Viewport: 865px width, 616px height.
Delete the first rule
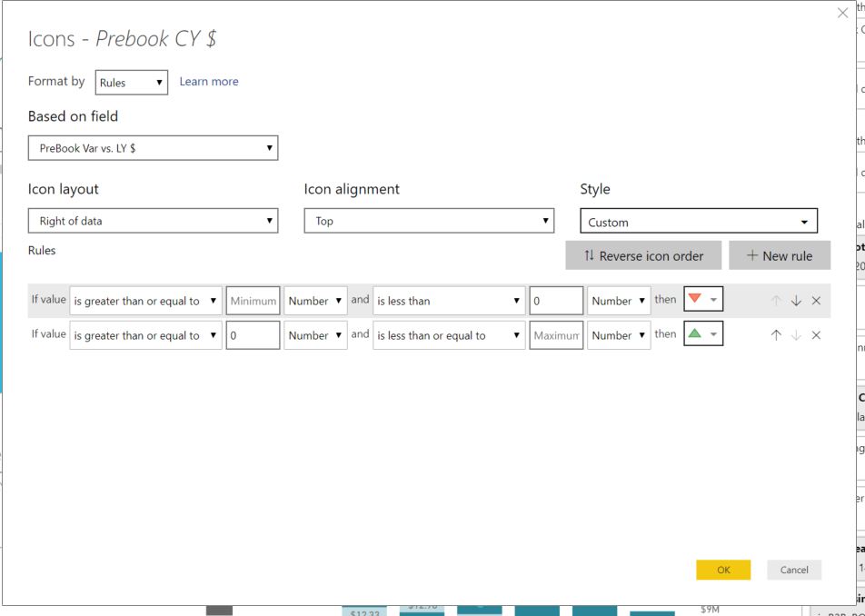[817, 301]
